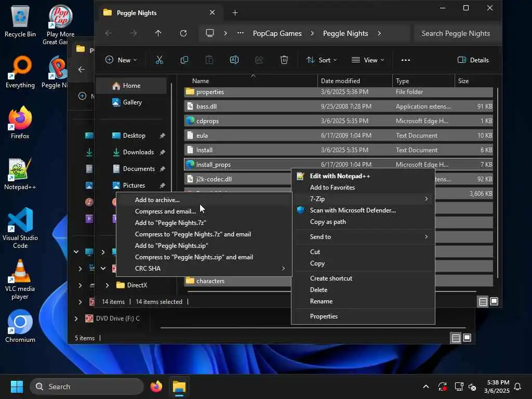532x399 pixels.
Task: Go up one folder level
Action: (158, 33)
